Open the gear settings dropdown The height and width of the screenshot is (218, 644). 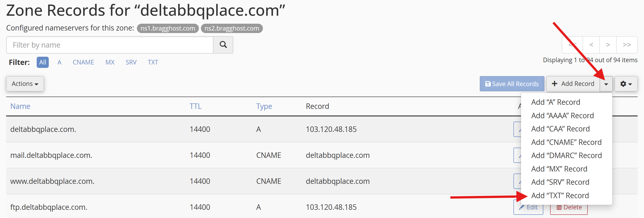click(626, 84)
